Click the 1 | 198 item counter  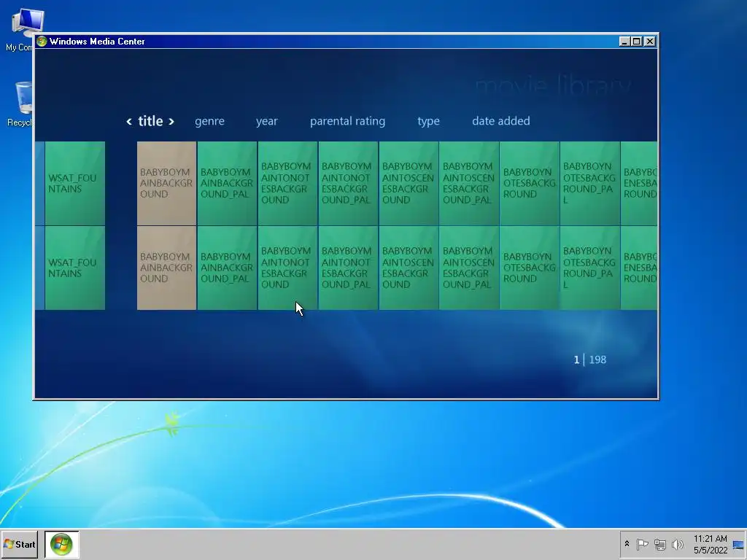(x=589, y=359)
